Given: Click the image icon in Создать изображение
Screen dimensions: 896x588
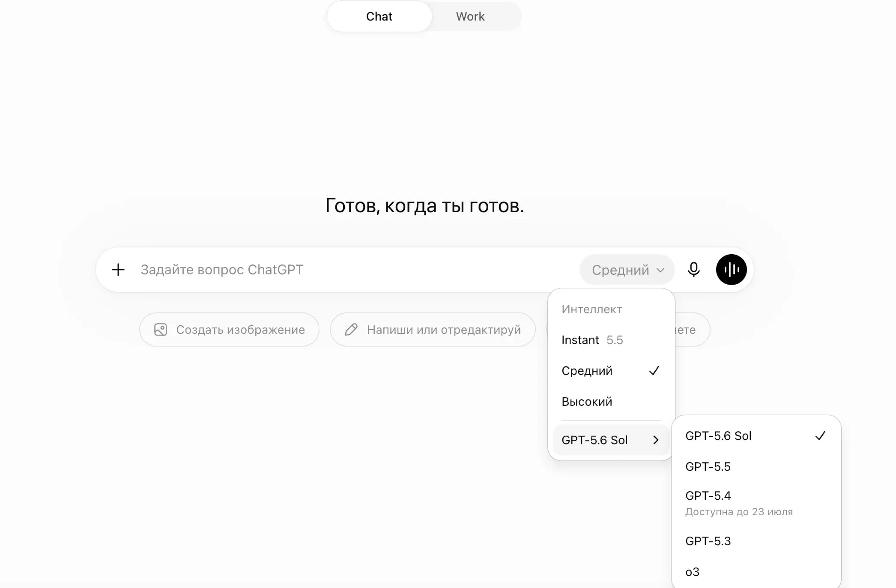Looking at the screenshot, I should click(161, 330).
